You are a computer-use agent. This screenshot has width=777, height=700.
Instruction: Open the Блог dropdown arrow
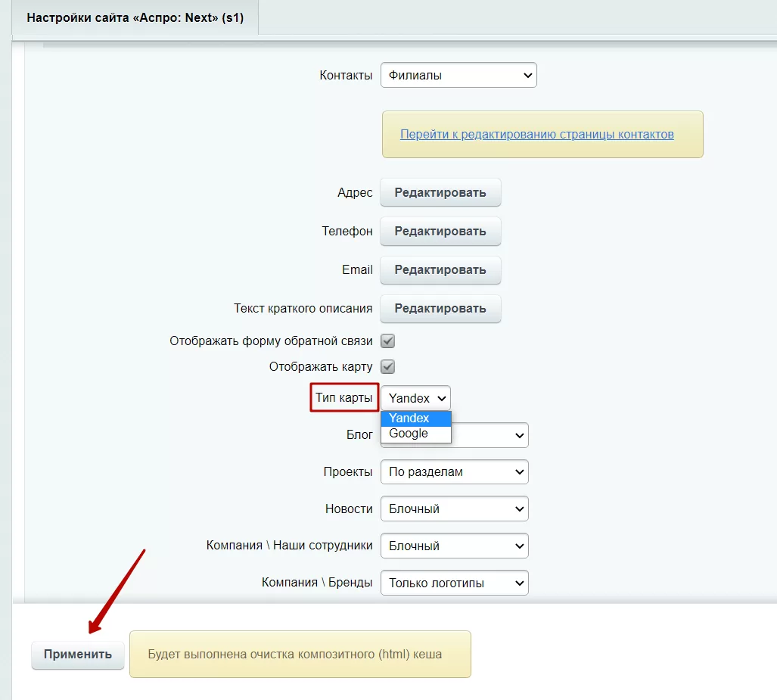(x=519, y=435)
